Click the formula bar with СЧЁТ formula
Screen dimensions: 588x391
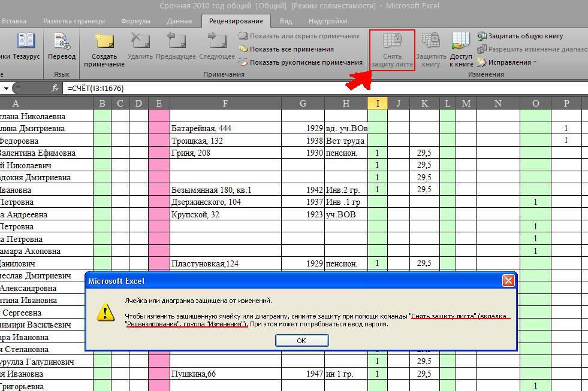[x=300, y=89]
